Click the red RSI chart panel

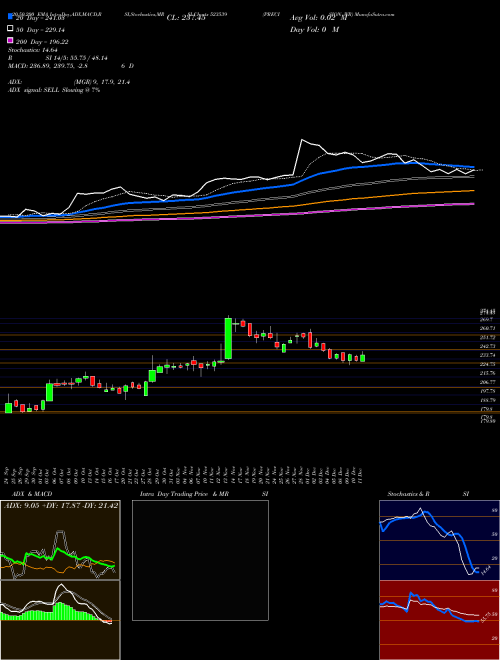pyautogui.click(x=439, y=620)
